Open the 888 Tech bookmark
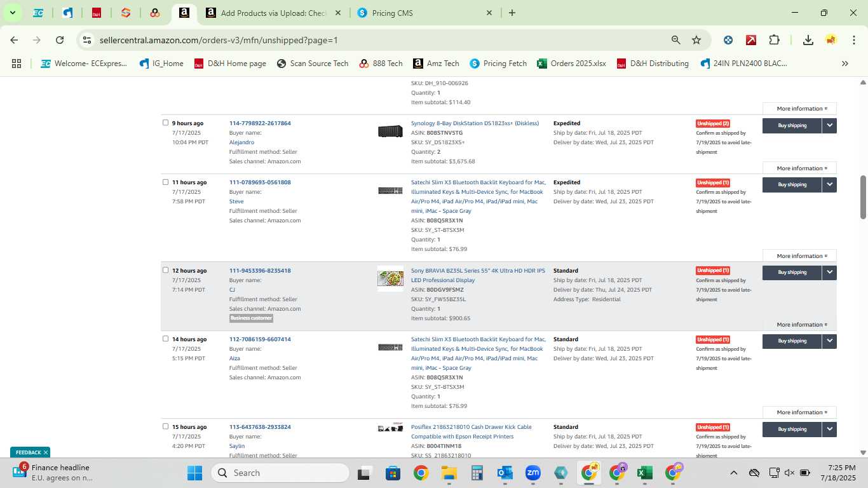 point(381,64)
